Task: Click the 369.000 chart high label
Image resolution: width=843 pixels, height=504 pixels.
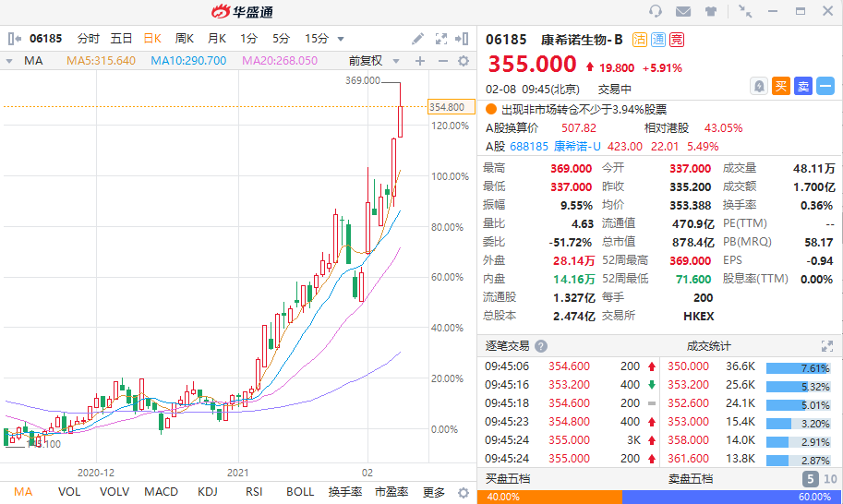Action: tap(363, 80)
